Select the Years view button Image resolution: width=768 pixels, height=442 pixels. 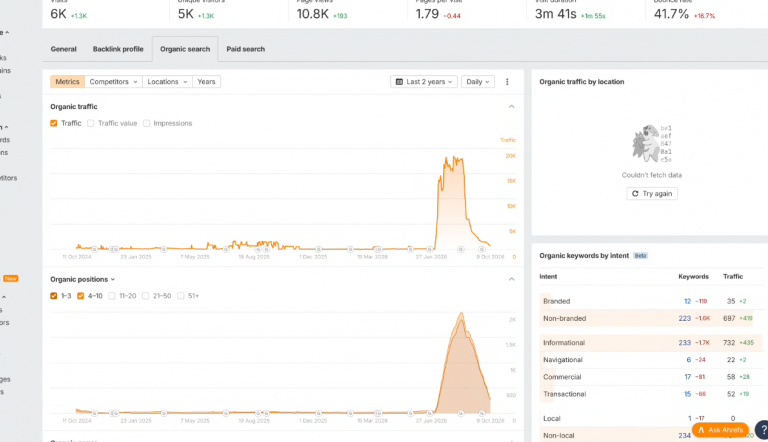(x=206, y=82)
